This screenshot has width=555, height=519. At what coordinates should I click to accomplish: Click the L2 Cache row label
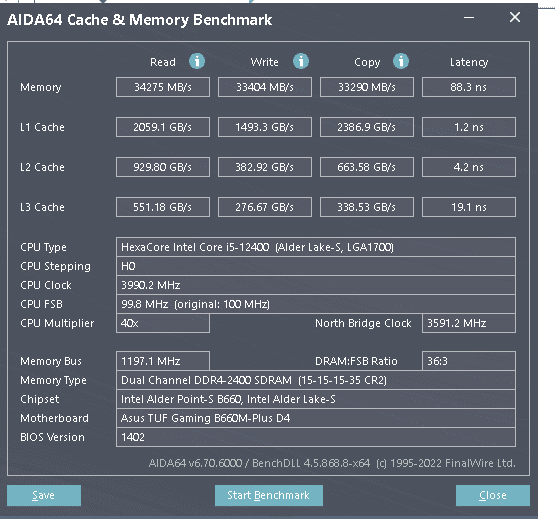pos(42,167)
